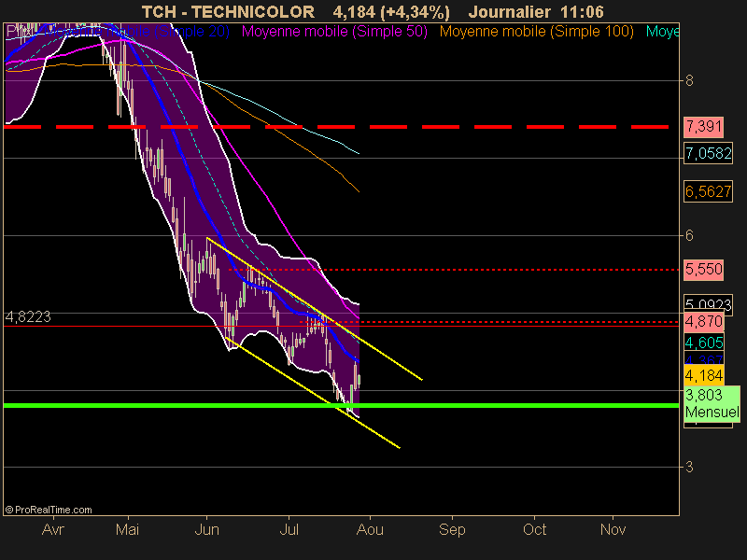This screenshot has height=560, width=747.
Task: Select the Moyenne mobile (Simple 20) legend
Action: [138, 32]
